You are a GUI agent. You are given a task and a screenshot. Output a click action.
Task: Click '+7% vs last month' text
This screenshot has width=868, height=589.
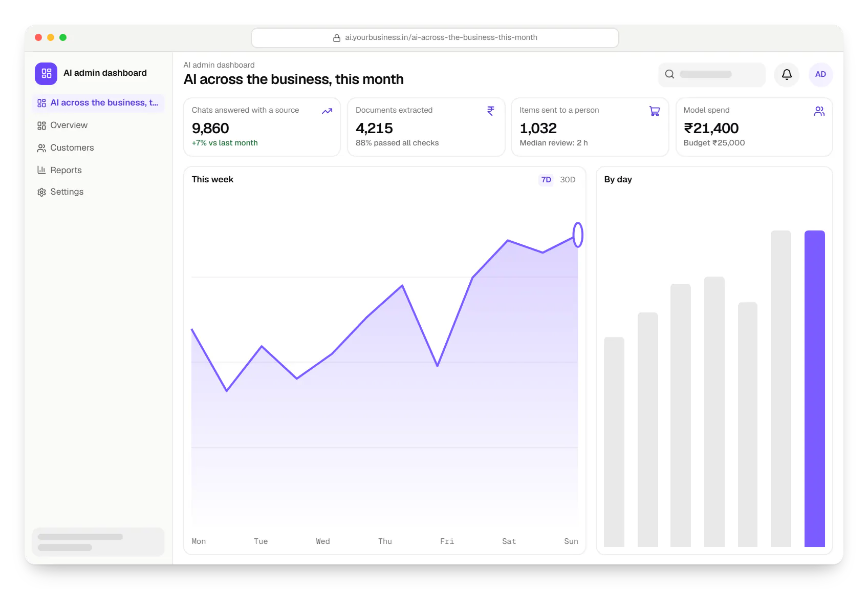pyautogui.click(x=225, y=143)
